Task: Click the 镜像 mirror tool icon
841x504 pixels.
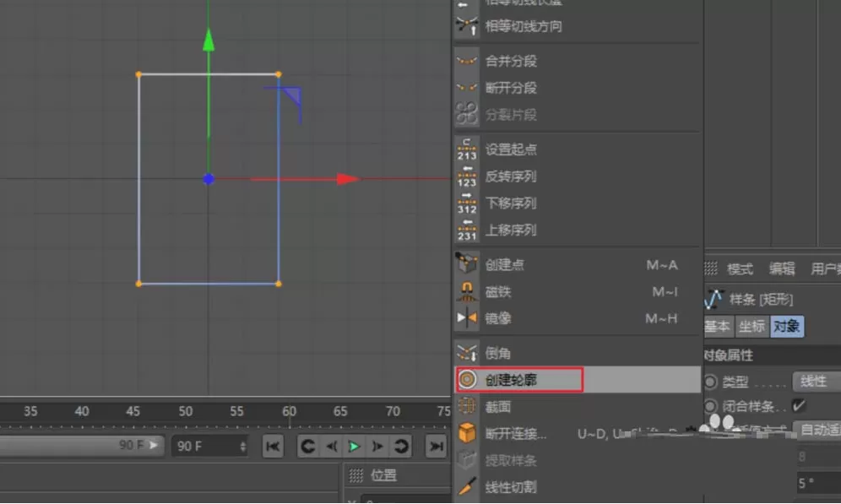Action: pyautogui.click(x=467, y=317)
